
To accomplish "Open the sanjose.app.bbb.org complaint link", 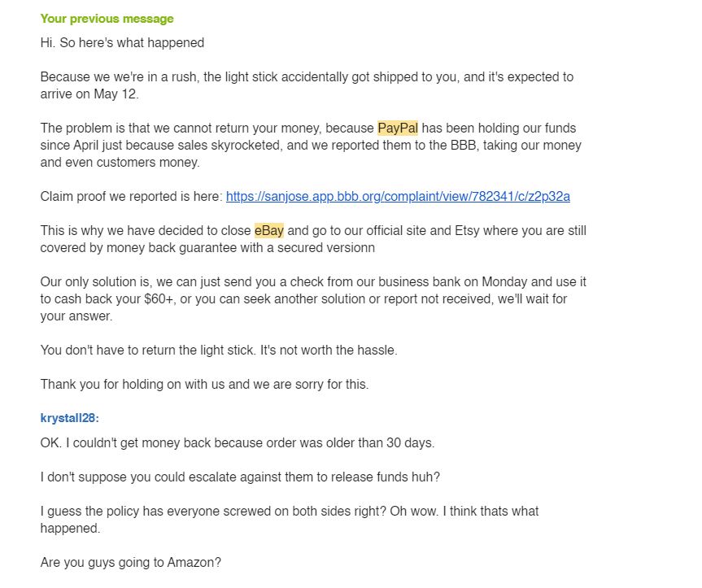I will (x=398, y=197).
